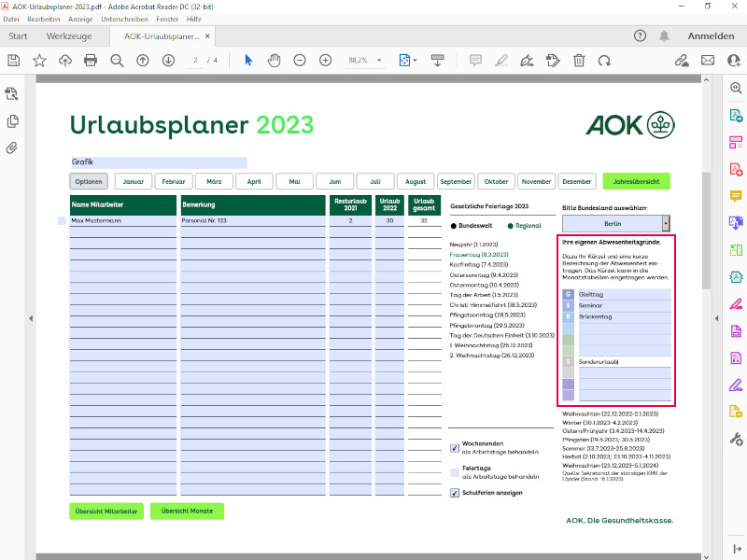Click the B color code box for Brückentag
Screen dimensions: 747x560
[x=568, y=316]
